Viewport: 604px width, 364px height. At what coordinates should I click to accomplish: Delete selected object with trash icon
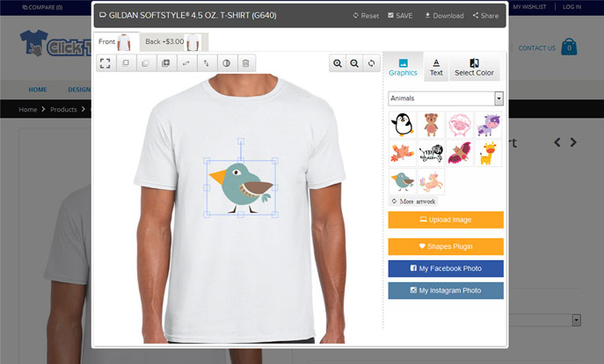coord(246,63)
